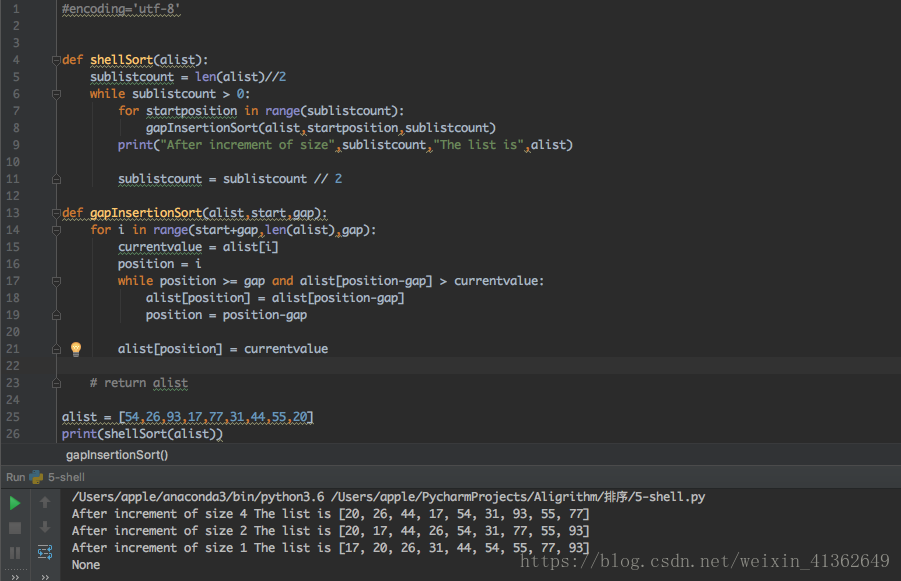The width and height of the screenshot is (901, 581).
Task: Click 'position = i' line
Action: coord(160,264)
